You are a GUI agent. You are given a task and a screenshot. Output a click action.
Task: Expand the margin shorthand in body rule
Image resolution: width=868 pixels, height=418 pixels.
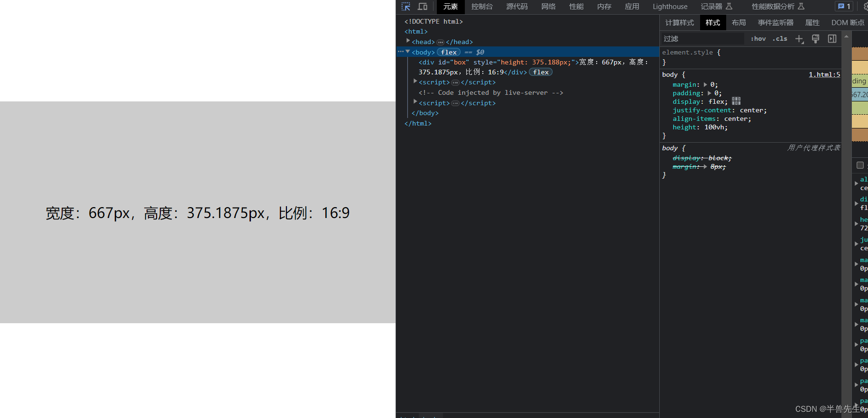(x=705, y=85)
